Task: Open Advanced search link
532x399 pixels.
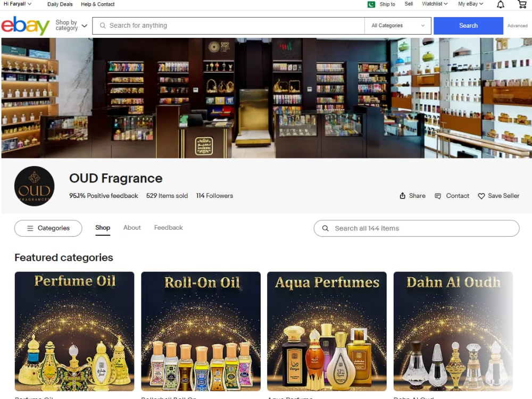Action: (518, 26)
